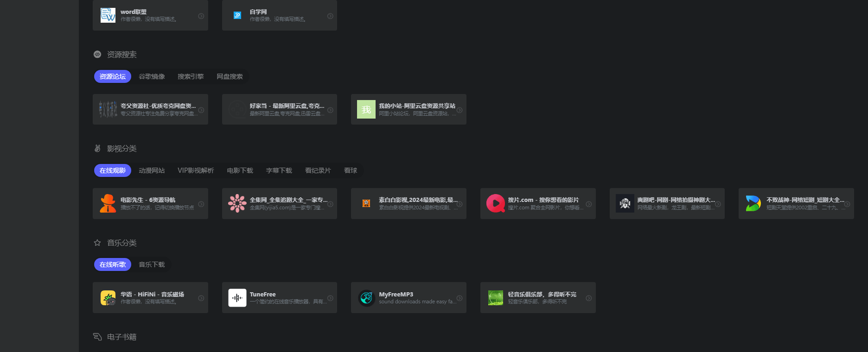The width and height of the screenshot is (868, 352).
Task: Open the 自学网 site icon
Action: (x=237, y=15)
